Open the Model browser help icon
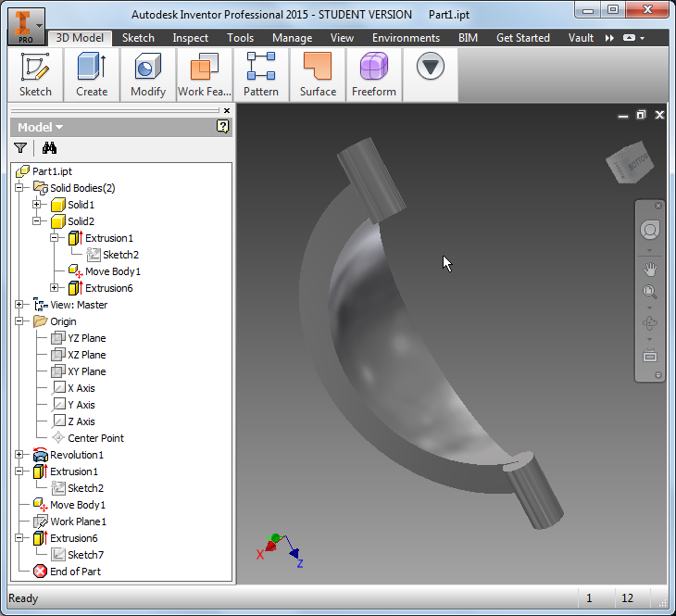The width and height of the screenshot is (676, 616). click(x=222, y=126)
